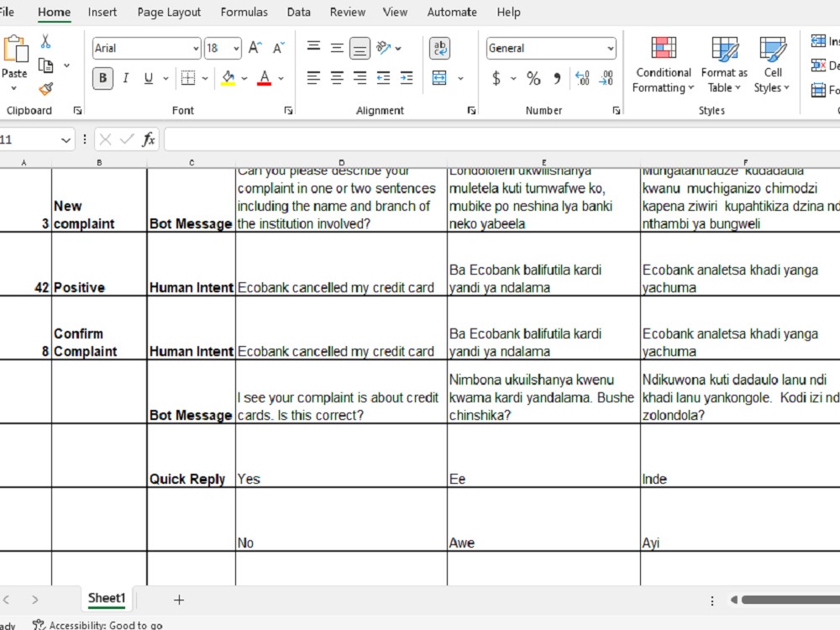Switch to the Formulas tab
The width and height of the screenshot is (840, 630).
pos(244,12)
